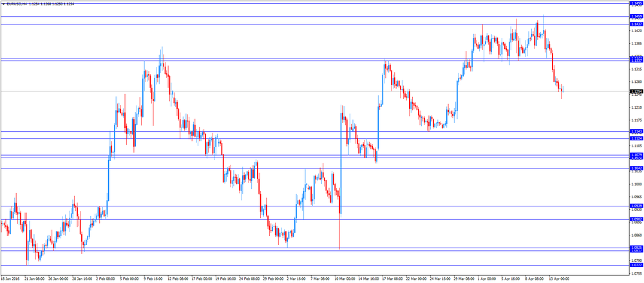Image resolution: width=644 pixels, height=283 pixels.
Task: Click the 1.0755 price scale value
Action: click(x=636, y=273)
